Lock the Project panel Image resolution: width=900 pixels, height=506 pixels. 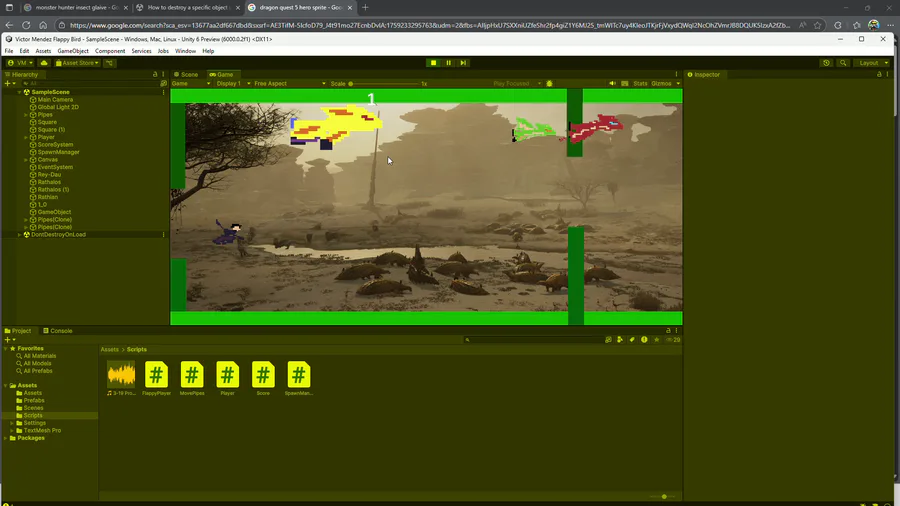pos(668,330)
